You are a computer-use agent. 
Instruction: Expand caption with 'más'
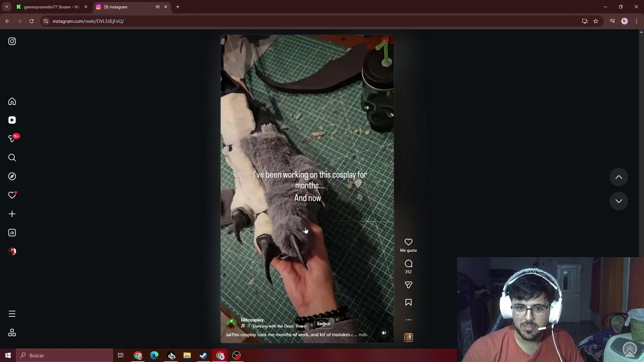[362, 335]
